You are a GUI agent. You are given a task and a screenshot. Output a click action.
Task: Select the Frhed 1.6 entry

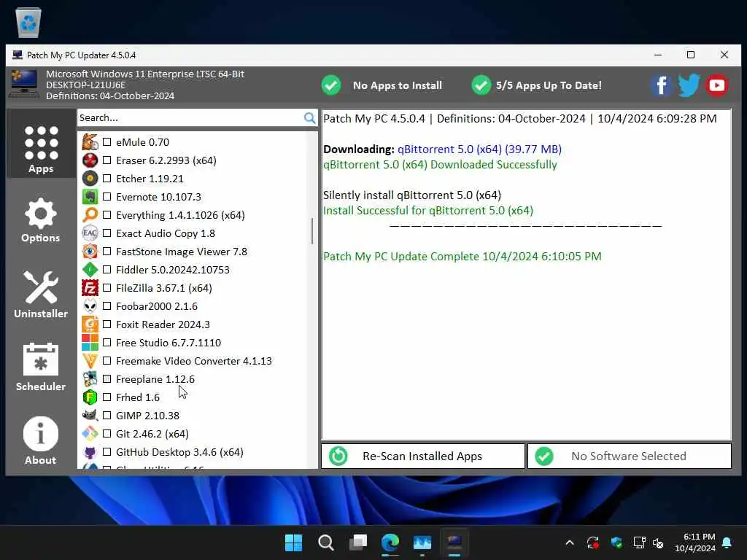(x=138, y=397)
